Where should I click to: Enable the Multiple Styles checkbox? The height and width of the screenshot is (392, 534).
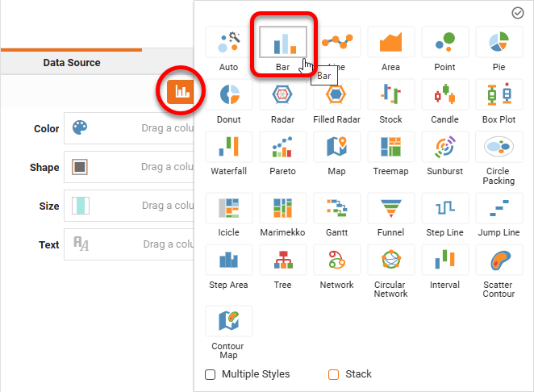[x=211, y=374]
